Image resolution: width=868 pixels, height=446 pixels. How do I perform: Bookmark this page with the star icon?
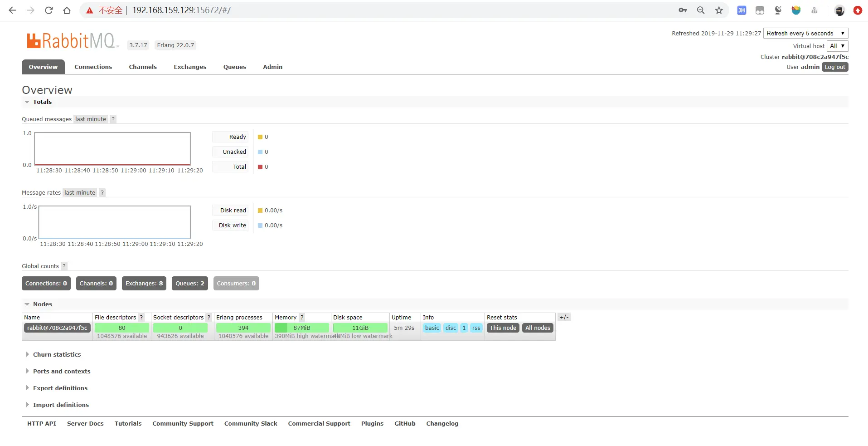click(x=719, y=10)
